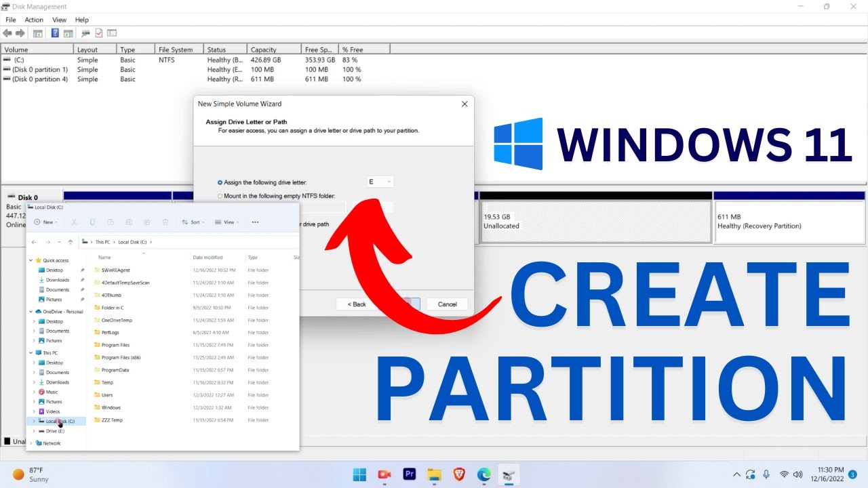Screen dimensions: 868x488
Task: Click the Back arrow in File Explorer navigation
Action: point(34,242)
